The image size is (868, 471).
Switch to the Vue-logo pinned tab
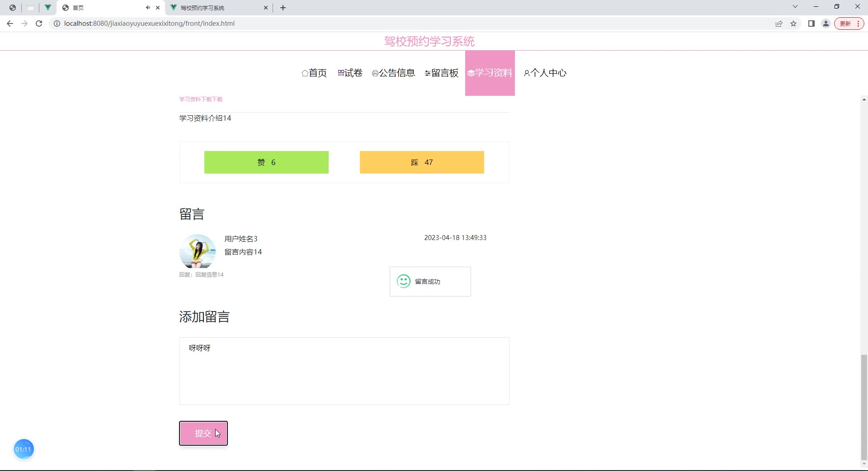pos(47,8)
